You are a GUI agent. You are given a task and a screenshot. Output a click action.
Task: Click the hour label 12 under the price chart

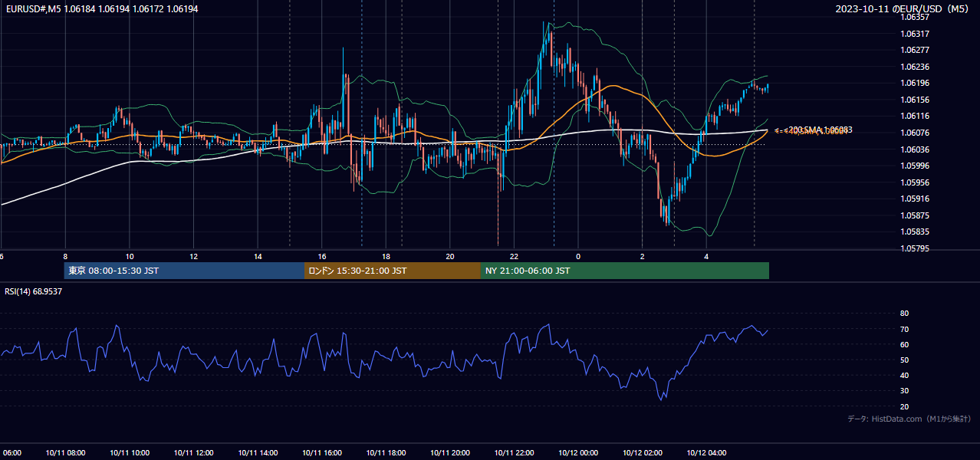[193, 256]
